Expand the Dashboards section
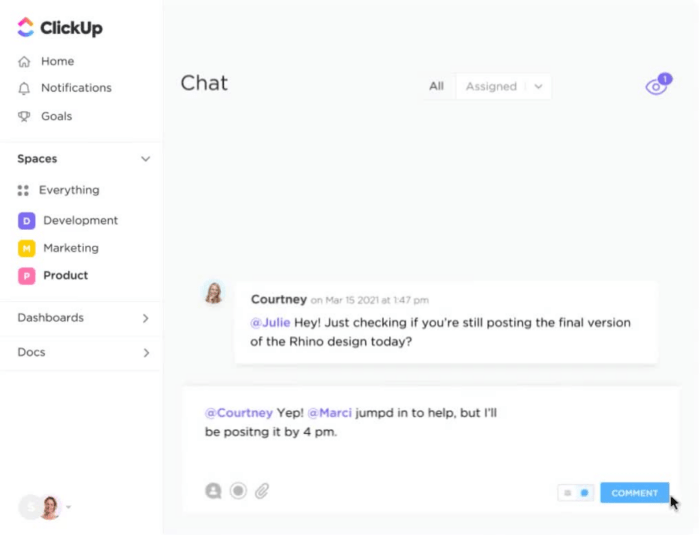This screenshot has height=535, width=700. tap(83, 318)
